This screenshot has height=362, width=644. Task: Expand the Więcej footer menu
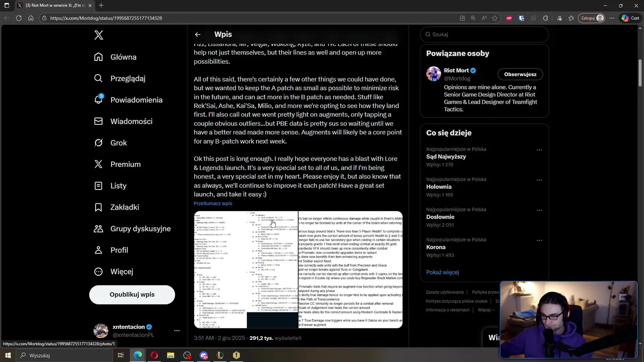click(x=486, y=310)
